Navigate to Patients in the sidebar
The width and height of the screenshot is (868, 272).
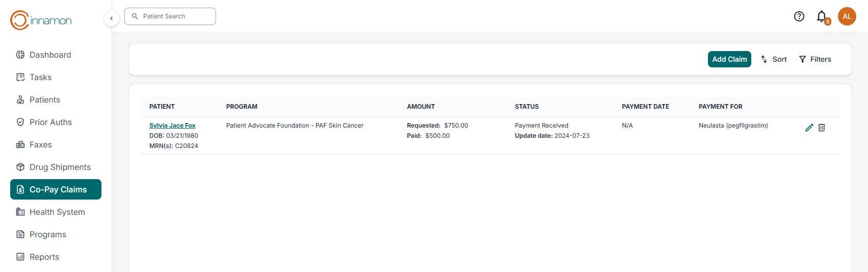click(44, 100)
